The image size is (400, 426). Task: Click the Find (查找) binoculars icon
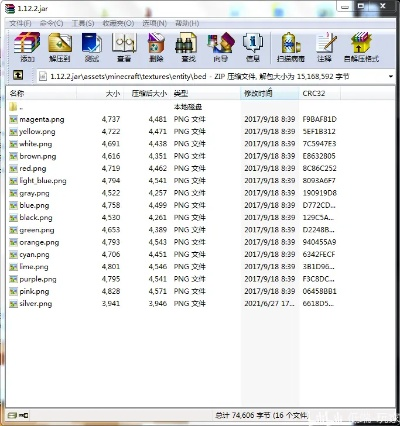(186, 43)
